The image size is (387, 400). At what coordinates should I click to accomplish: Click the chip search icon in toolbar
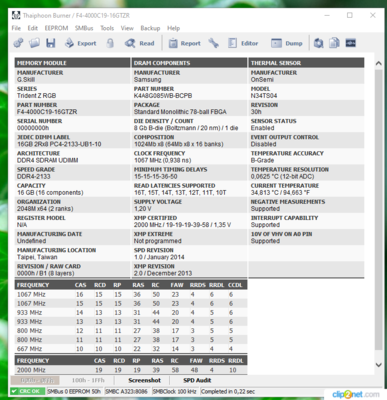[318, 43]
